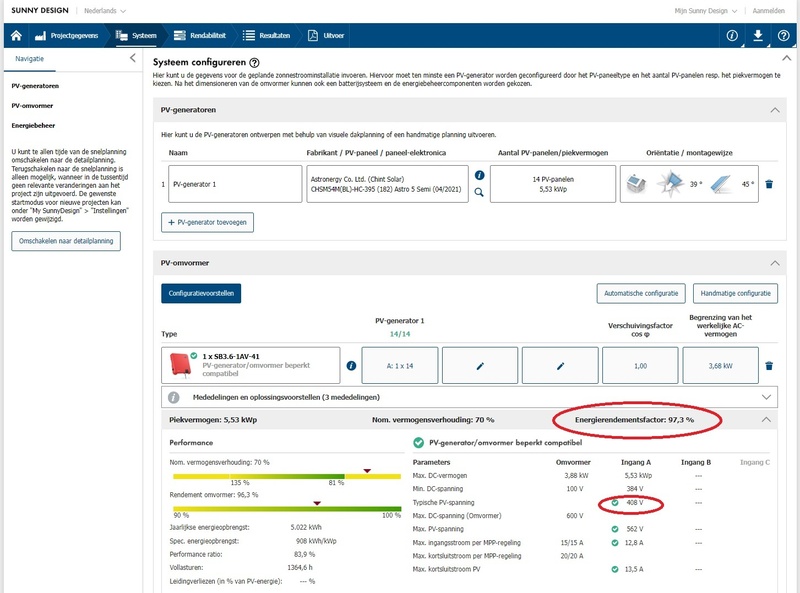The width and height of the screenshot is (800, 593).
Task: Click Handmatige configuratie button
Action: click(735, 293)
